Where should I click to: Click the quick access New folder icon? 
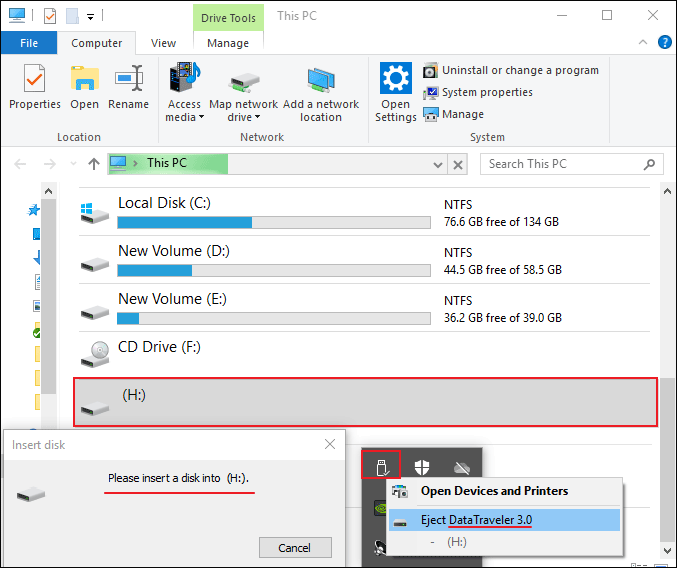pyautogui.click(x=72, y=16)
